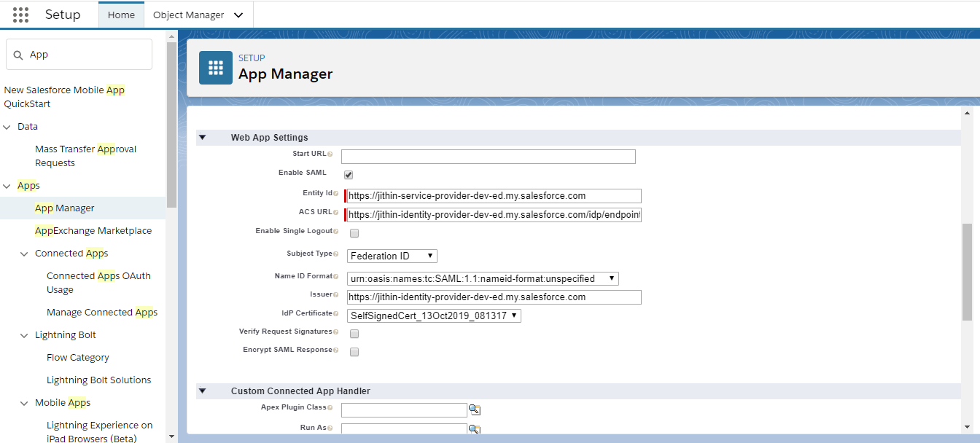Click the Apex Plugin Class input field

(x=404, y=410)
